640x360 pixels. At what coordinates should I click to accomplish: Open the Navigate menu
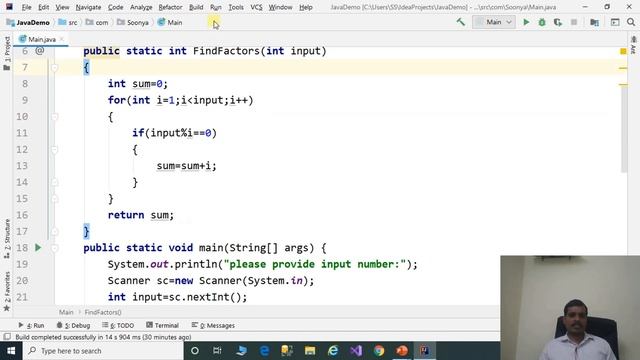point(88,7)
